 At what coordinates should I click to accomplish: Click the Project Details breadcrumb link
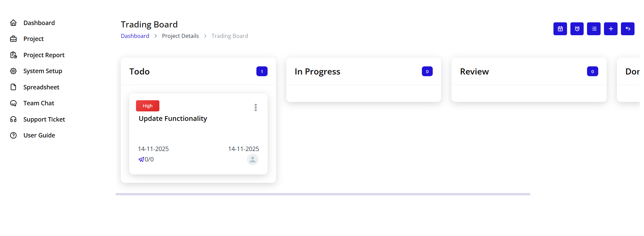180,36
